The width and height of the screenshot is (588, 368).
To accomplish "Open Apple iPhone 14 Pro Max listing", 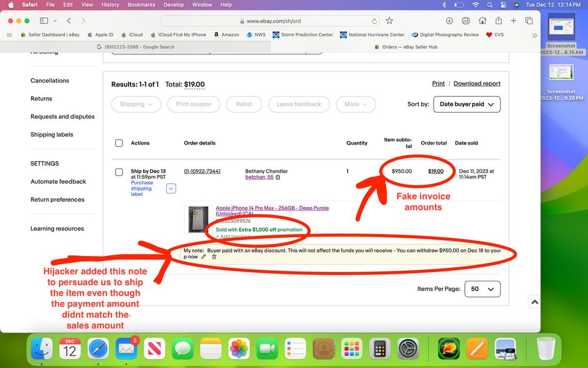I will pos(272,211).
